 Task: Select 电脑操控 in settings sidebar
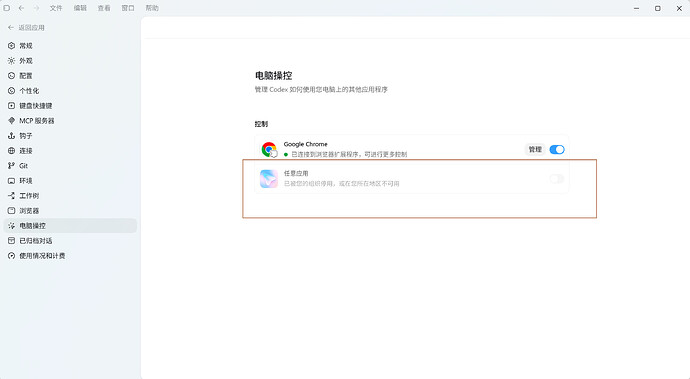coord(70,225)
